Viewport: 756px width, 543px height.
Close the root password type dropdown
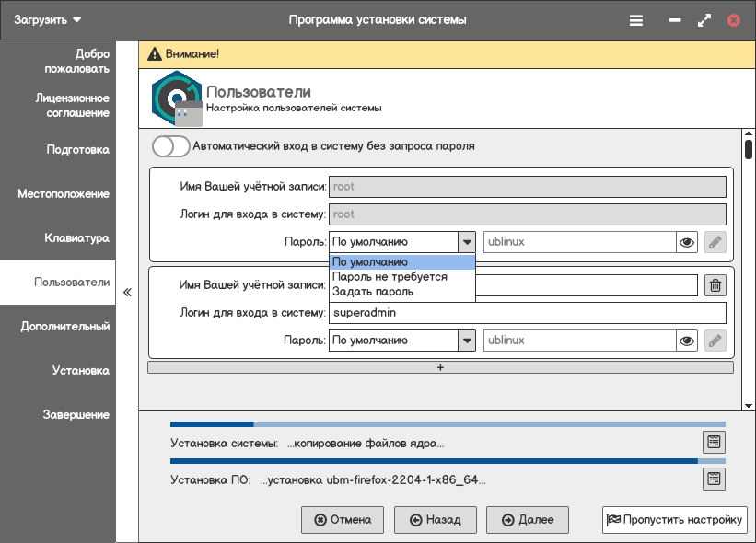point(466,242)
